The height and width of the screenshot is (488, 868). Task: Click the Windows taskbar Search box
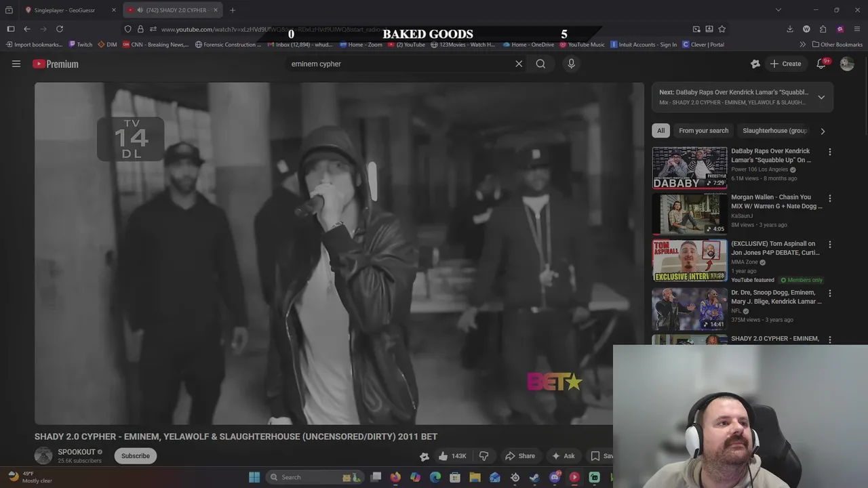point(315,477)
